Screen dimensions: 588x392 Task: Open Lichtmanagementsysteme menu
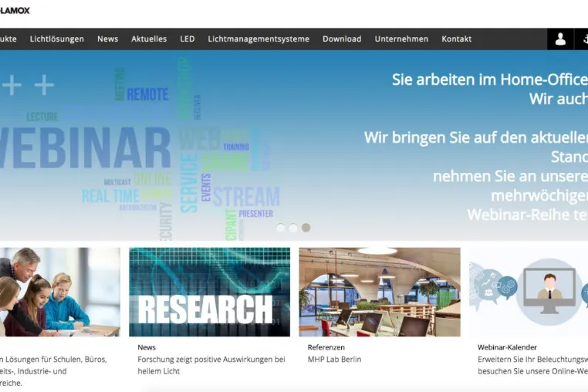[259, 39]
